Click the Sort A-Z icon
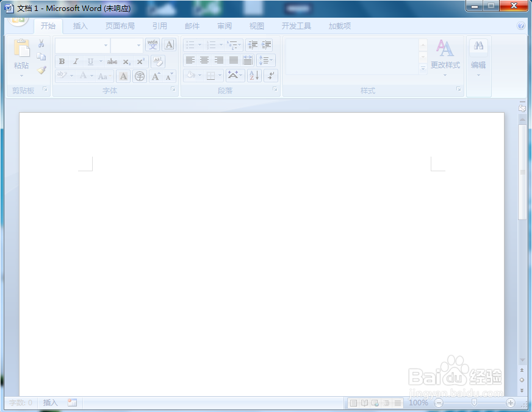The image size is (532, 412). (x=254, y=75)
